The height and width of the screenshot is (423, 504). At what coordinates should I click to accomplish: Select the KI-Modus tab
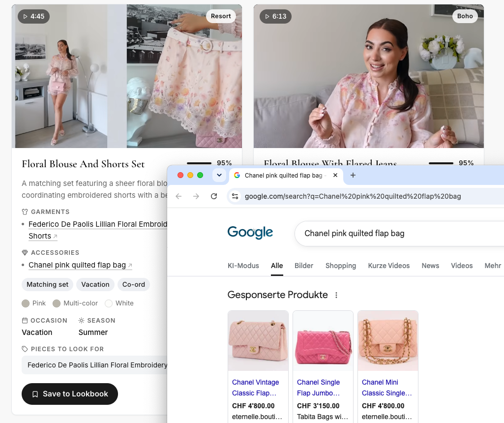243,266
